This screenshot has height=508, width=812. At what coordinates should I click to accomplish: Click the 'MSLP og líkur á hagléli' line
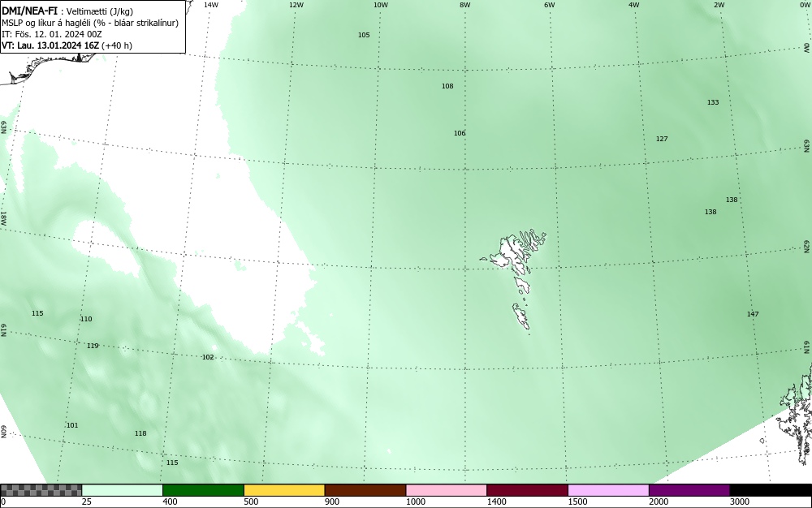tap(90, 24)
